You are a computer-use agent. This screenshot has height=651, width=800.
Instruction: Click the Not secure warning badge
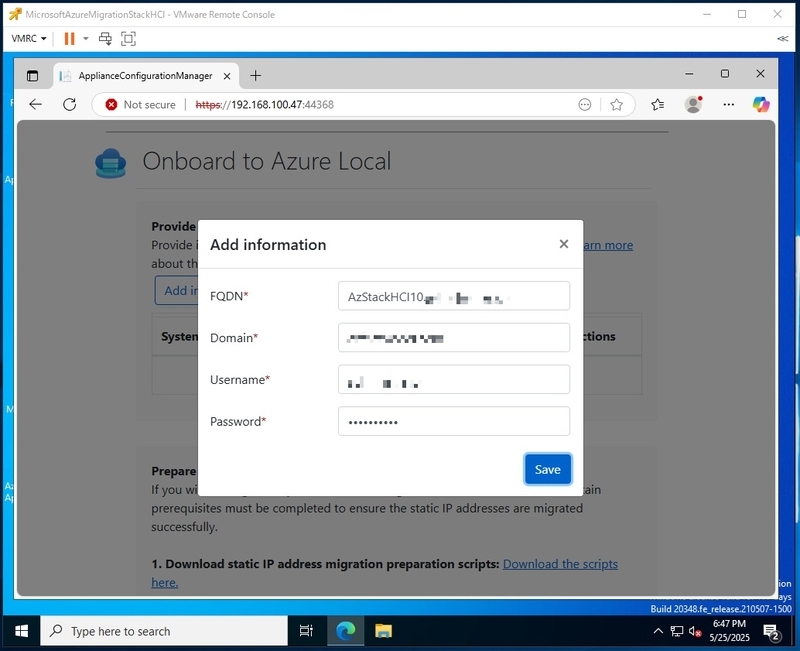pyautogui.click(x=140, y=105)
